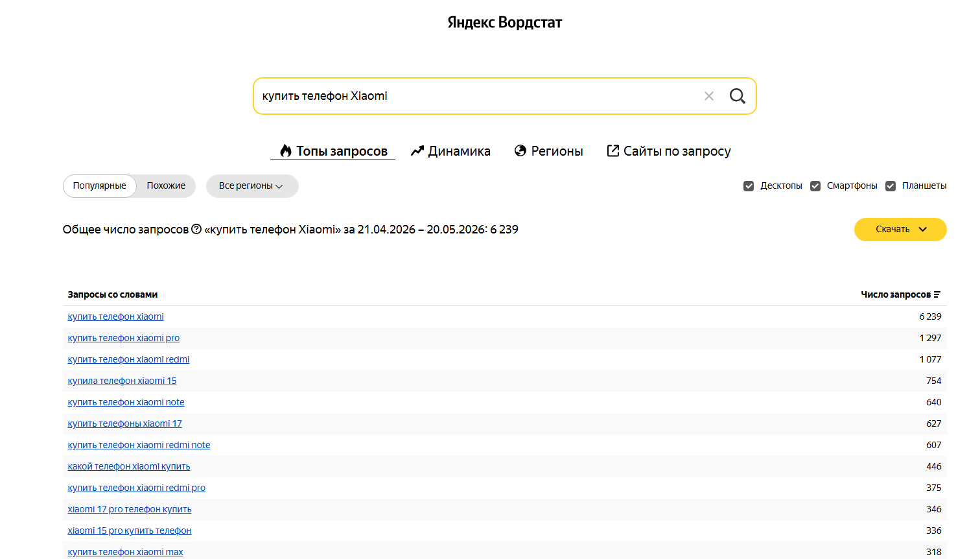Click the count value 375
This screenshot has width=980, height=559.
point(934,488)
